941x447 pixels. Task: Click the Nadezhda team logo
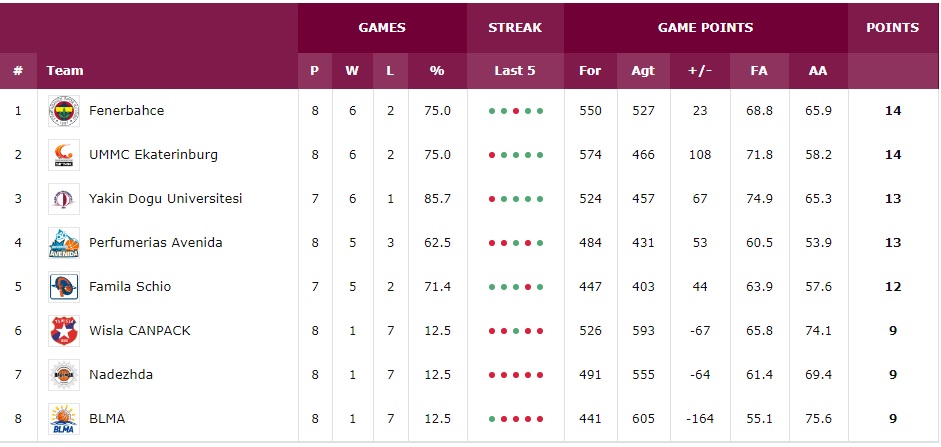click(x=64, y=375)
